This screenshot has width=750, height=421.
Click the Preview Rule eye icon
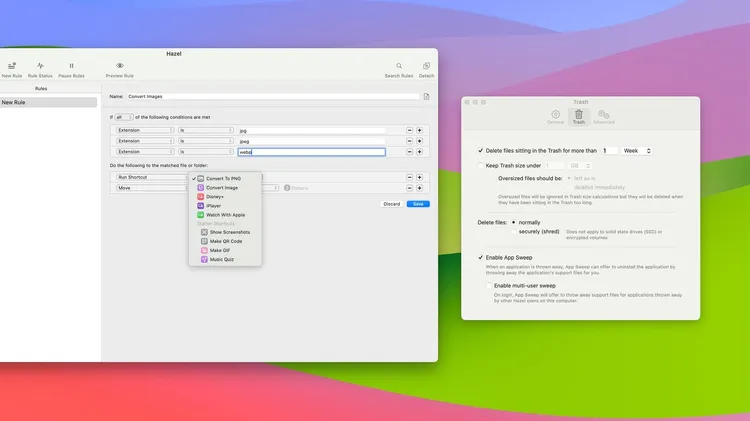120,66
